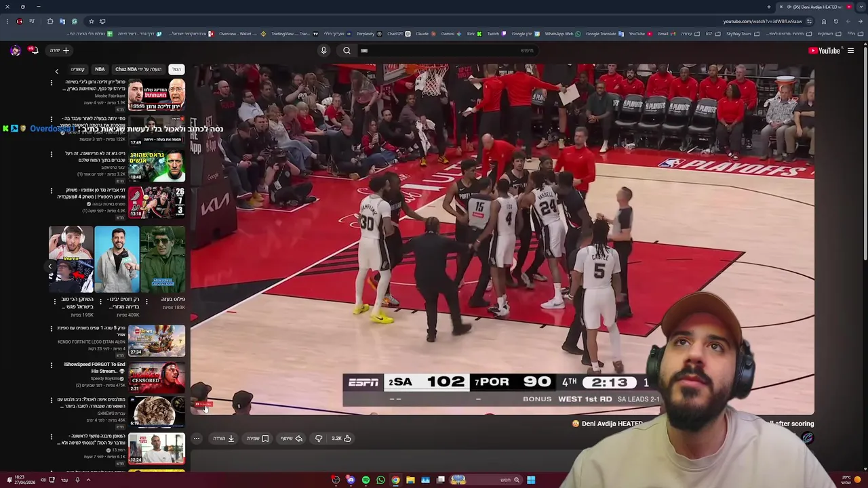Open the account avatar menu
This screenshot has width=868, height=488.
pos(15,50)
